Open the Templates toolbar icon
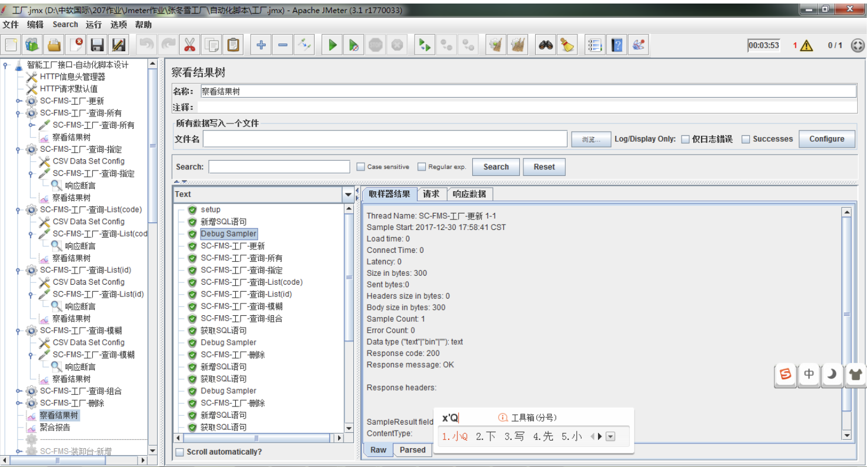 [33, 45]
